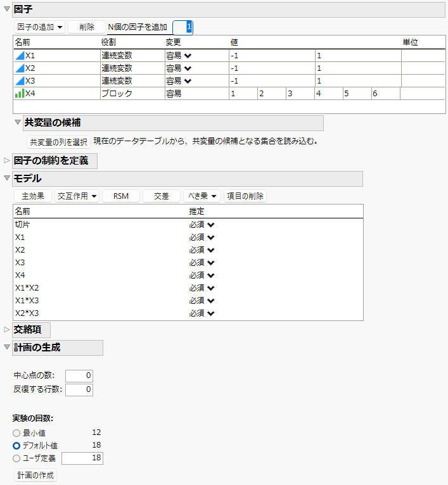Click X4 block value cell 3
Screen dimensions: 448x485
(300, 94)
